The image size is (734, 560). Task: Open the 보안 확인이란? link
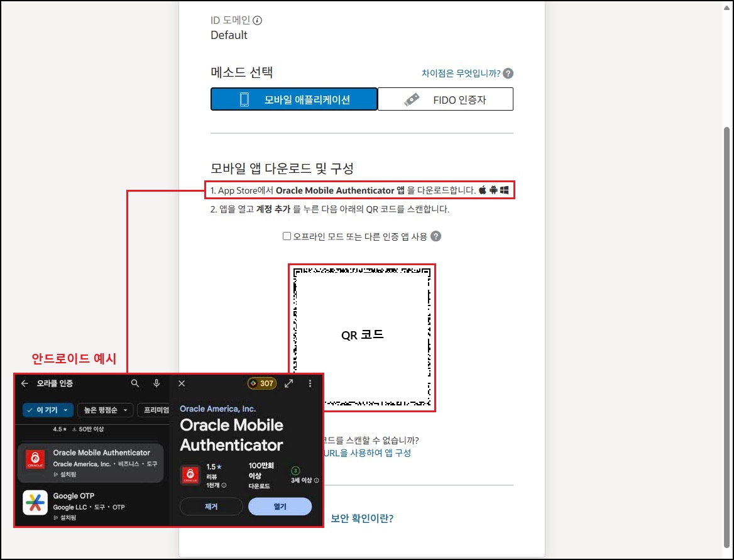click(x=363, y=519)
